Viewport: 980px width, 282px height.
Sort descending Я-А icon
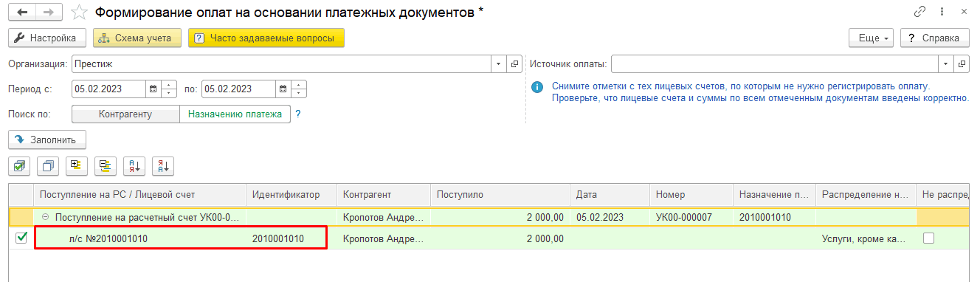[x=163, y=166]
